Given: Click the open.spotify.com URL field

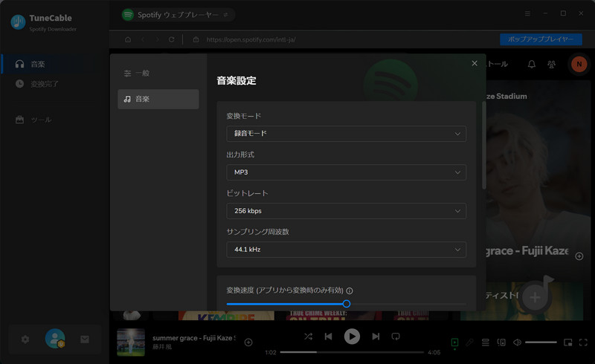Looking at the screenshot, I should pos(251,39).
